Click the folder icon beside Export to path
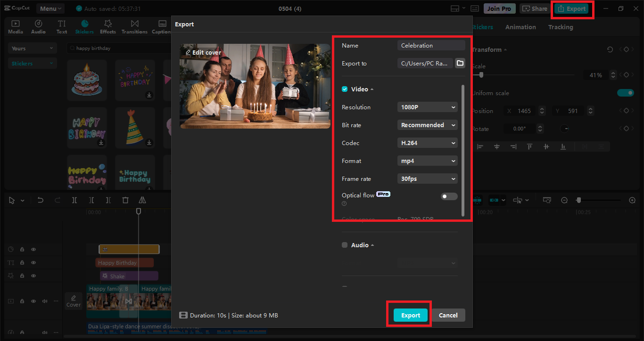 click(x=460, y=63)
